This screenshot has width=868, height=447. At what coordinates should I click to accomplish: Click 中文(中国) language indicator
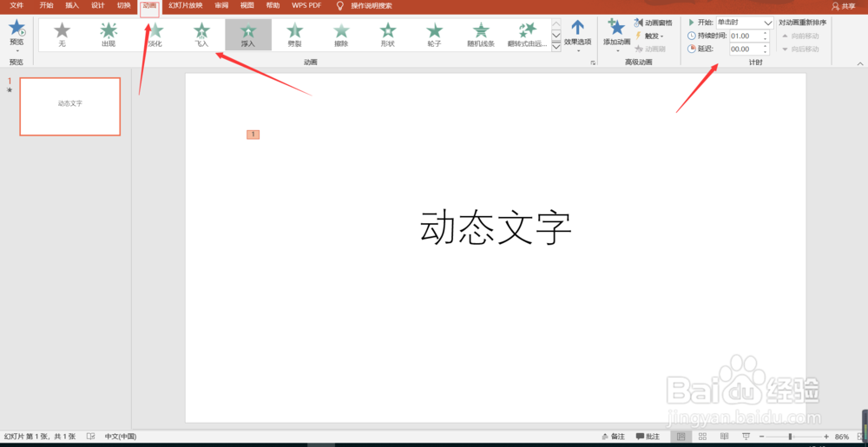pyautogui.click(x=121, y=437)
